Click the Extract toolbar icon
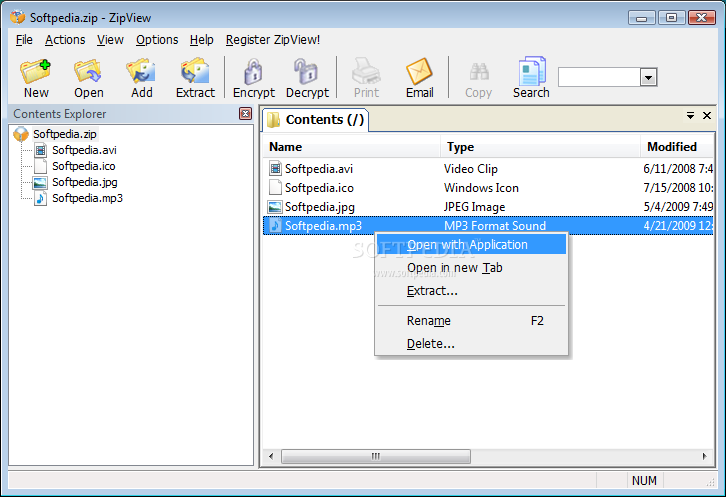The width and height of the screenshot is (726, 497). pyautogui.click(x=195, y=71)
